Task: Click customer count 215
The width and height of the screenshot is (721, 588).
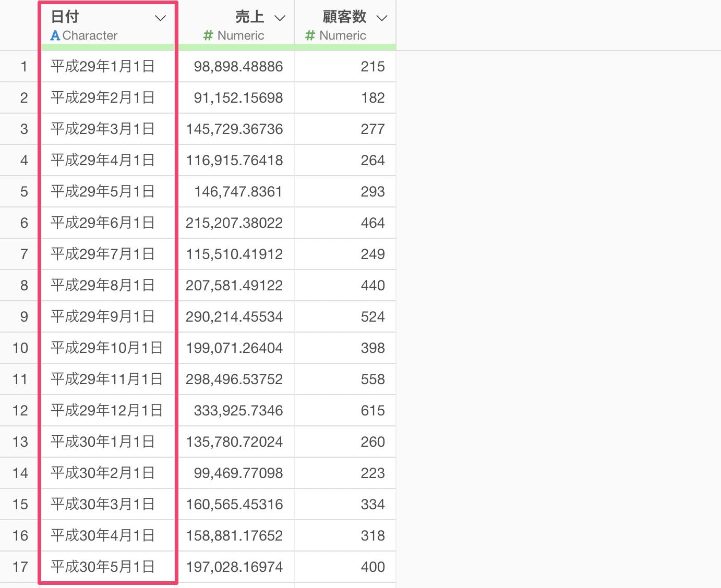Action: [x=373, y=67]
